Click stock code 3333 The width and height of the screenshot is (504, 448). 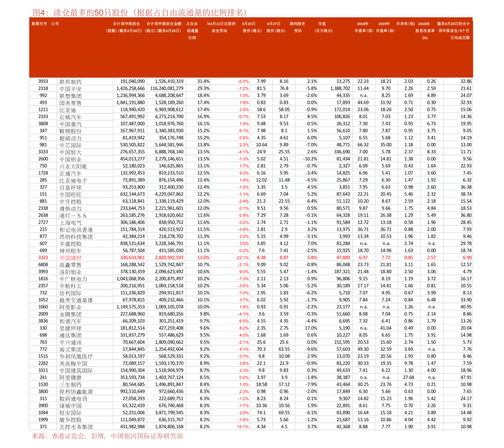(43, 152)
